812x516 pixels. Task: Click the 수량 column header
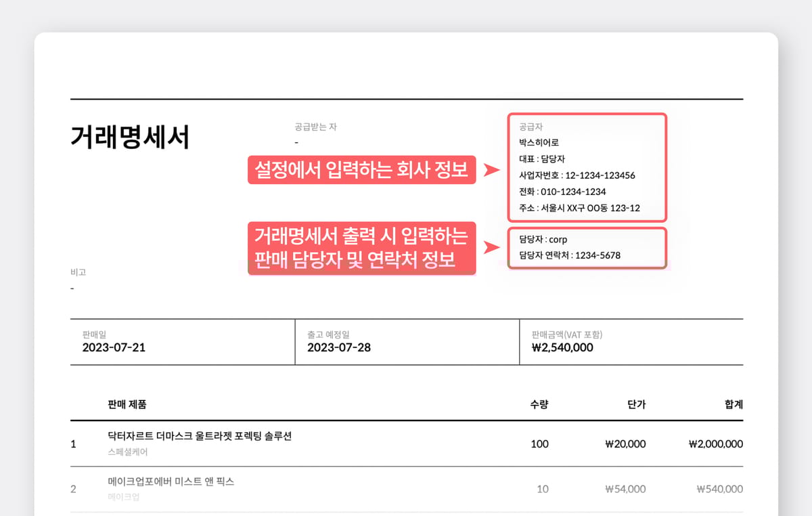pyautogui.click(x=539, y=404)
